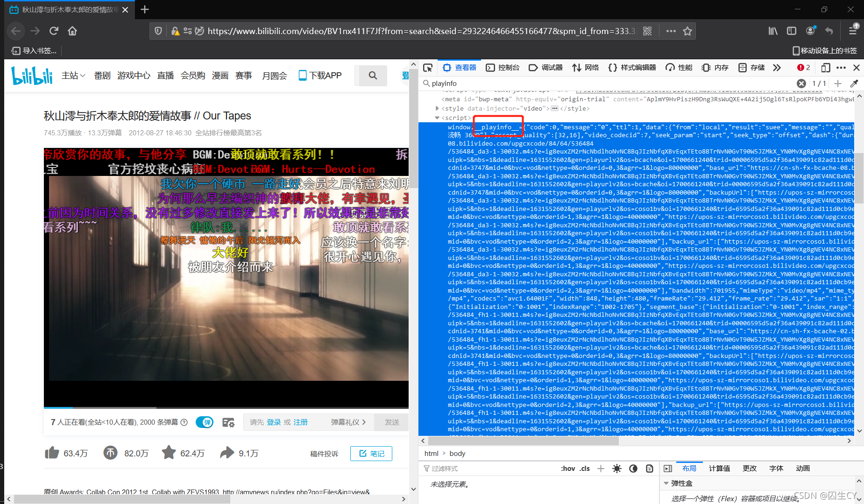The width and height of the screenshot is (864, 504).
Task: Open the browser home page
Action: (72, 31)
